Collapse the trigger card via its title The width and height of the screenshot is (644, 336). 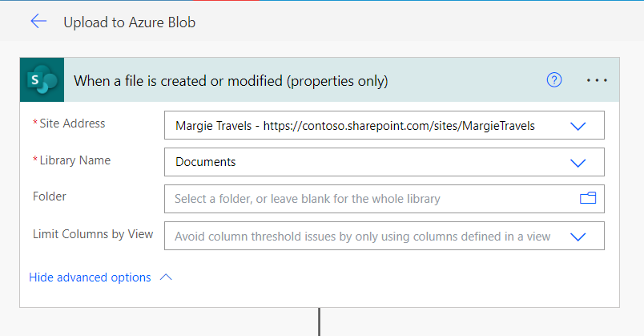tap(231, 80)
